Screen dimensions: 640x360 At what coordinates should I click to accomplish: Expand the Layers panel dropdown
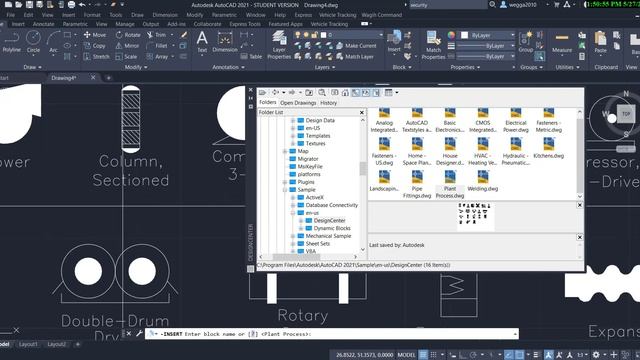click(324, 67)
